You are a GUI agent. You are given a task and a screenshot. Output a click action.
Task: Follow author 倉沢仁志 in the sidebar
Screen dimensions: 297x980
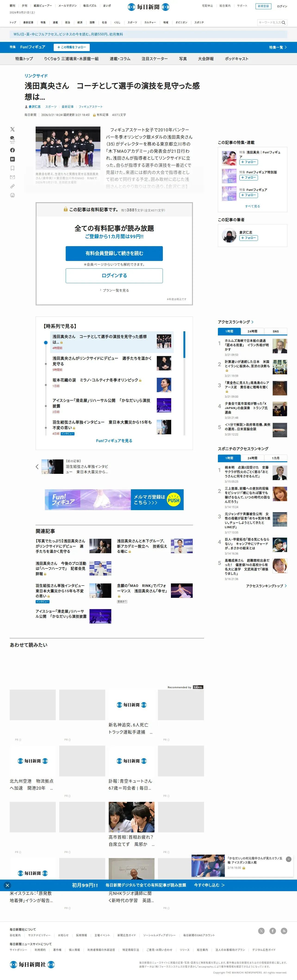point(249,238)
